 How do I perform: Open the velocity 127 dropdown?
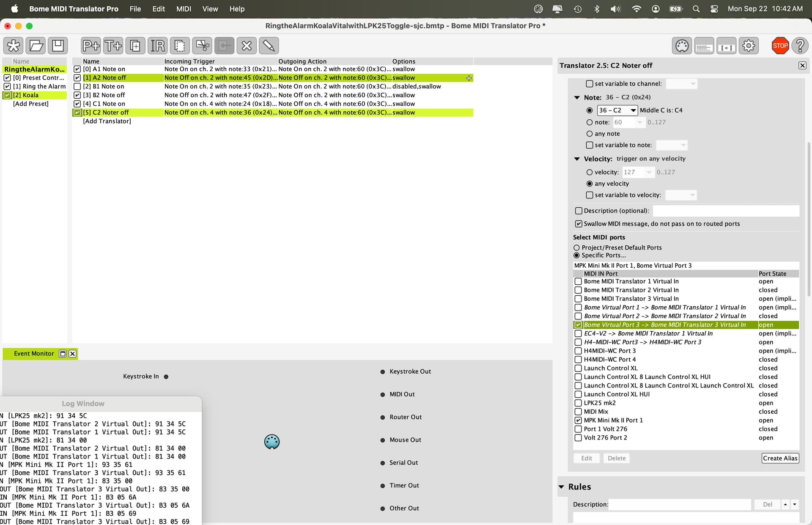(638, 172)
